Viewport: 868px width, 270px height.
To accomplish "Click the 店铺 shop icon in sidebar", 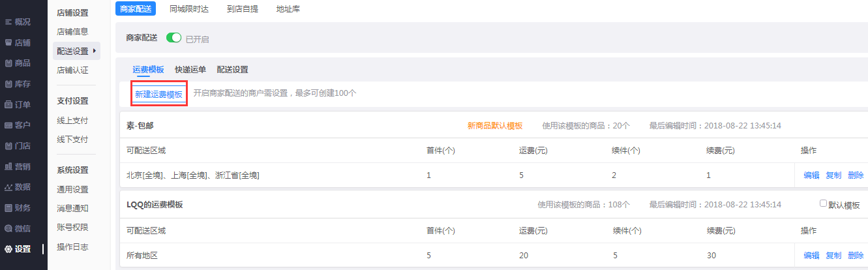I will tap(8, 43).
